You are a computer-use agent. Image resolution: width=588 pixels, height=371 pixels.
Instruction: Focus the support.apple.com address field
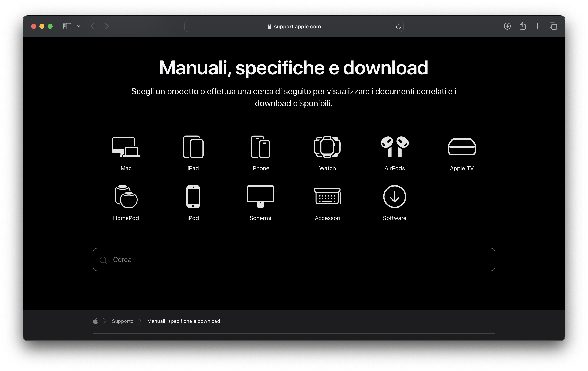[x=294, y=26]
